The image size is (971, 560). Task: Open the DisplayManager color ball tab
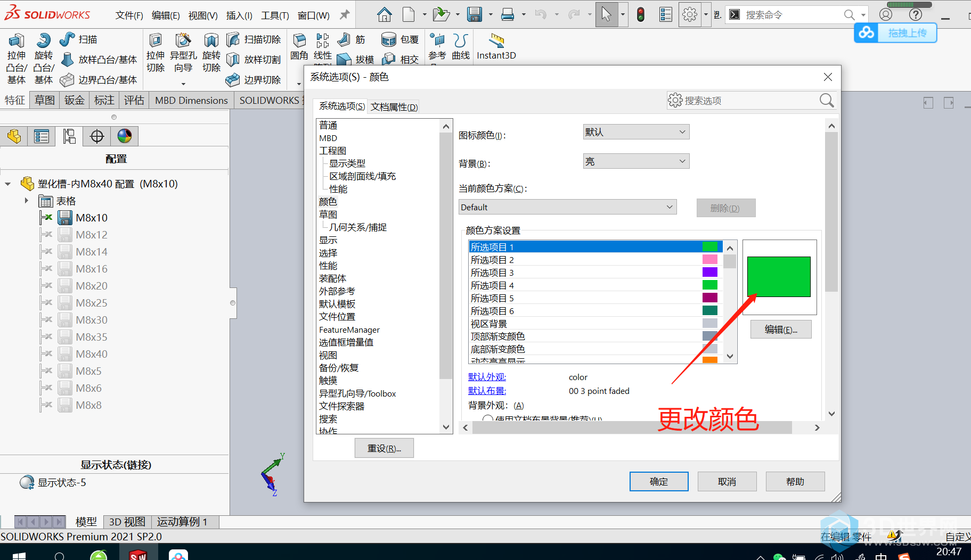click(x=125, y=136)
